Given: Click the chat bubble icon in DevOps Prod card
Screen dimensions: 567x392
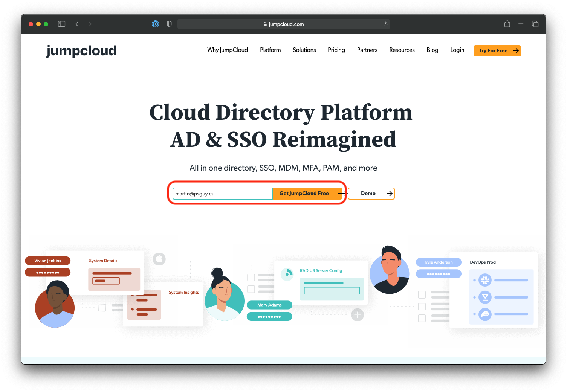Looking at the screenshot, I should click(485, 314).
